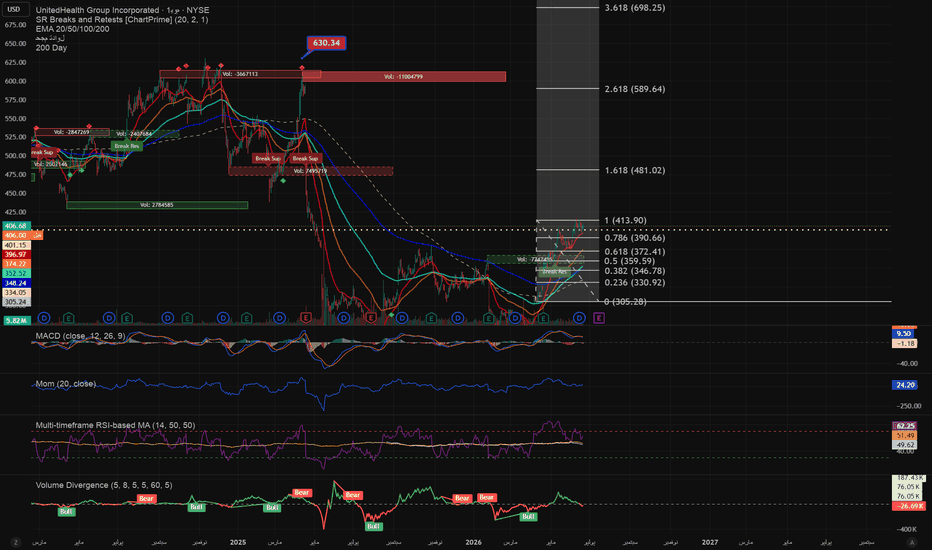Select the SR Breaks and Retests indicator legend
The height and width of the screenshot is (550, 932).
pyautogui.click(x=122, y=20)
